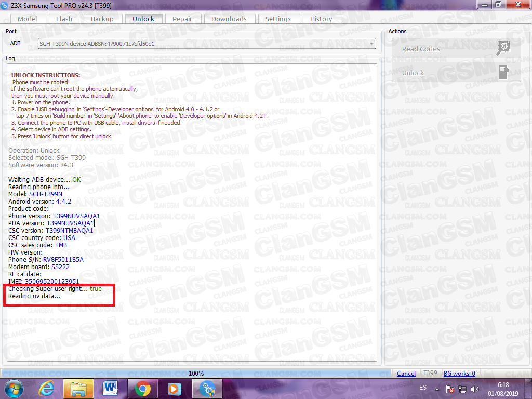The image size is (532, 399).
Task: Click the 'Reading phone info...' log line
Action: [39, 187]
